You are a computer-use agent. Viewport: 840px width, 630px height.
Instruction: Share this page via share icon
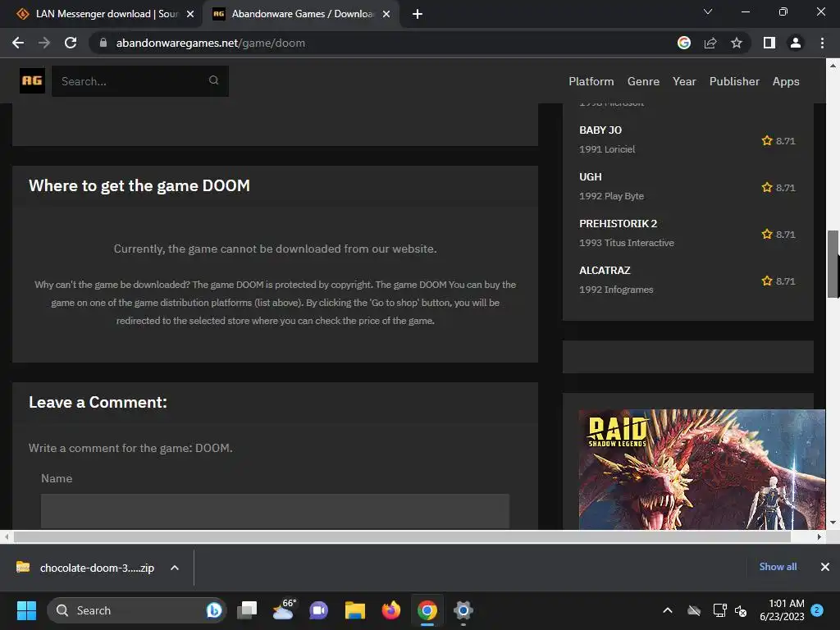710,43
